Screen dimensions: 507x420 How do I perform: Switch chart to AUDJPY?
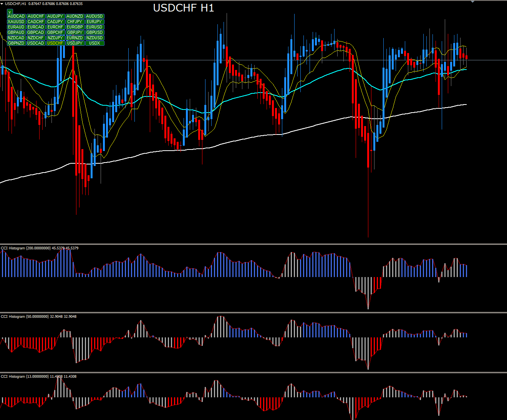[x=55, y=17]
